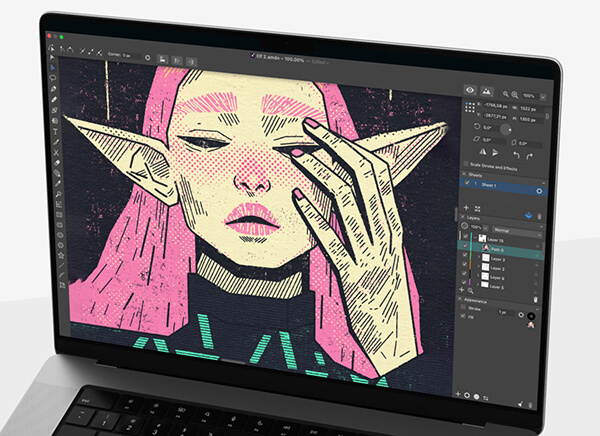
Task: Toggle Layer 10 visibility checkbox
Action: (466, 237)
